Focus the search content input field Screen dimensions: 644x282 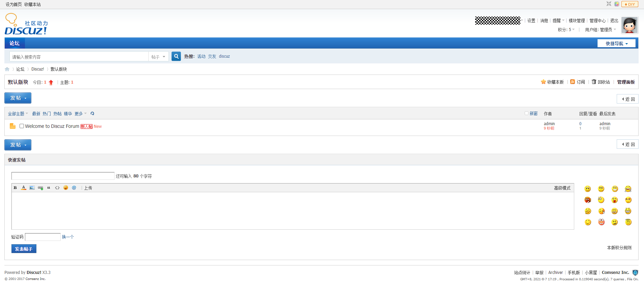79,57
